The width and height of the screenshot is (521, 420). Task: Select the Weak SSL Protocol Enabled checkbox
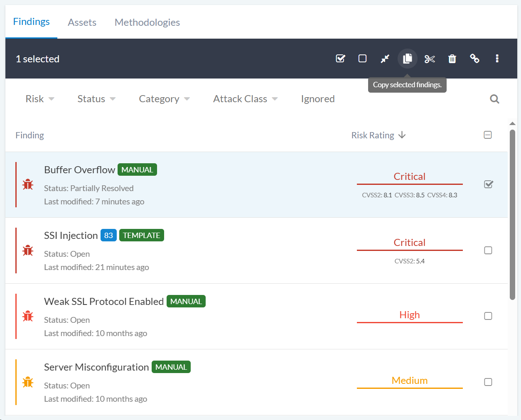click(x=488, y=316)
